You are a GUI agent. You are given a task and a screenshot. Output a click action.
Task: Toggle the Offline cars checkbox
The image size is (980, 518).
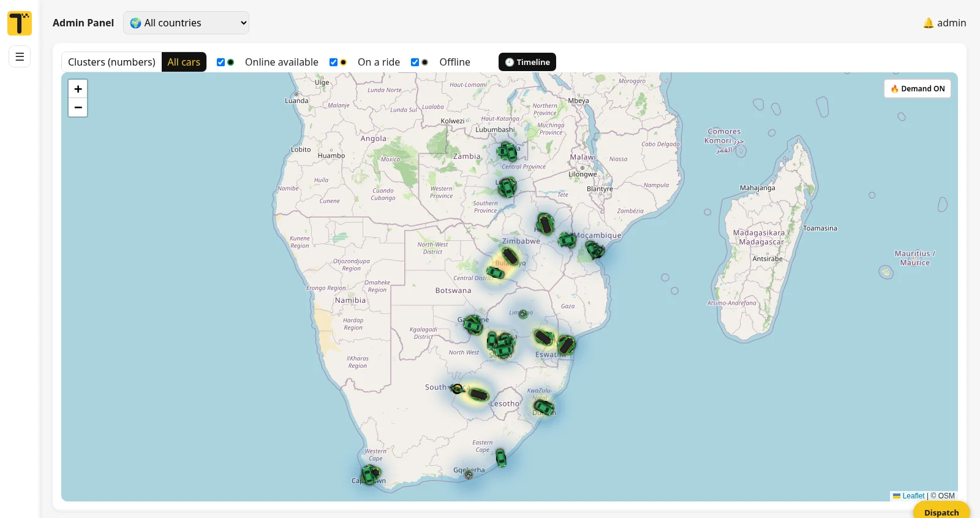[x=415, y=62]
